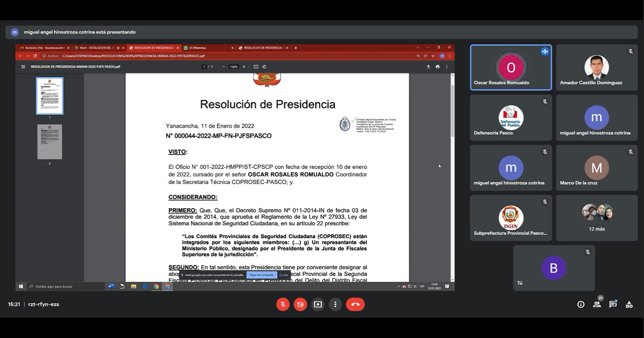Open the Chrome tab search dropdown arrow
The image size is (644, 338).
coord(418,48)
